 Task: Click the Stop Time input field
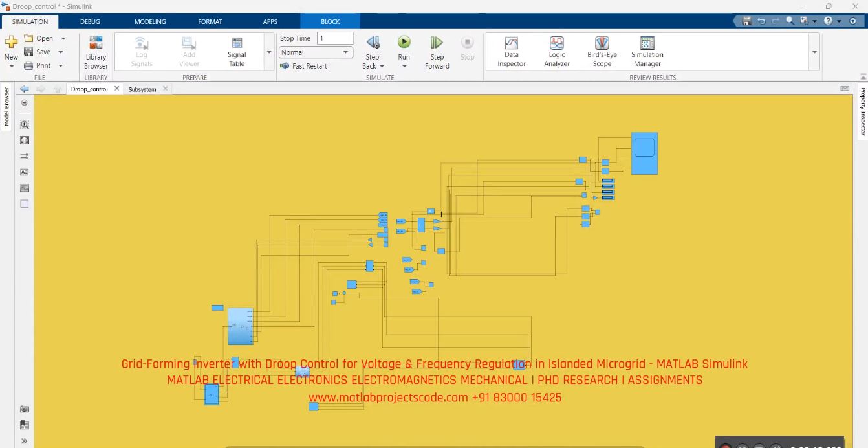pos(335,38)
